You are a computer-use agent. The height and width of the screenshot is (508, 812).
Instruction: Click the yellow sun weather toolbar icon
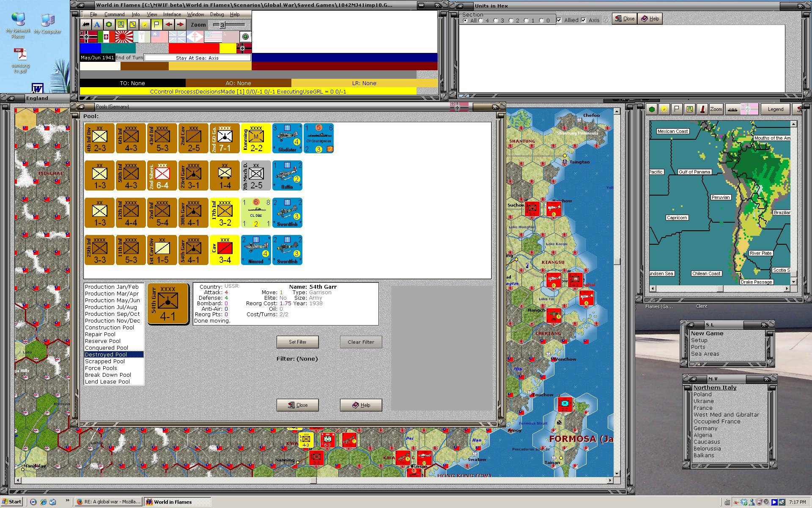(145, 25)
